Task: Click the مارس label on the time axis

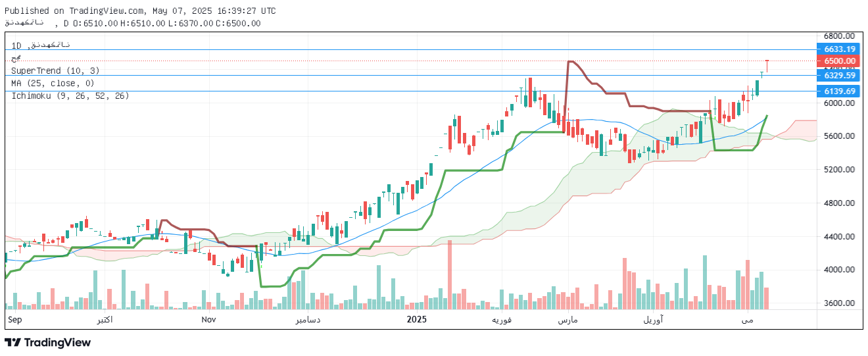Action: coord(567,319)
